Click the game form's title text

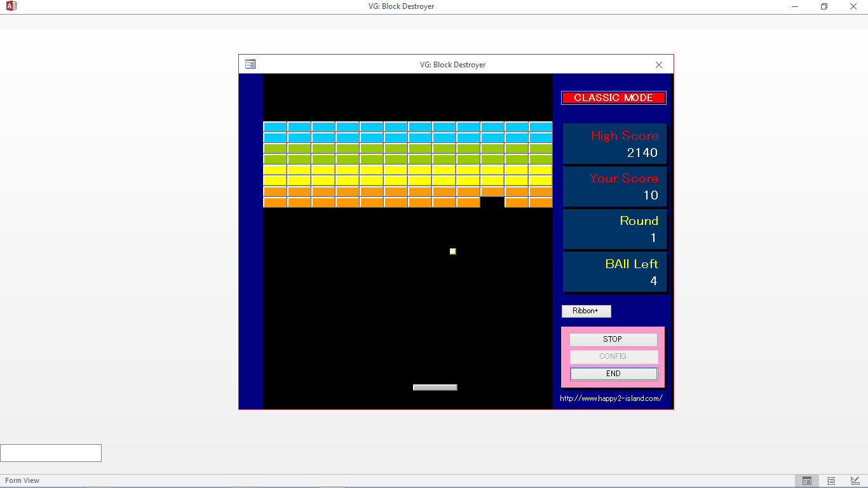453,65
